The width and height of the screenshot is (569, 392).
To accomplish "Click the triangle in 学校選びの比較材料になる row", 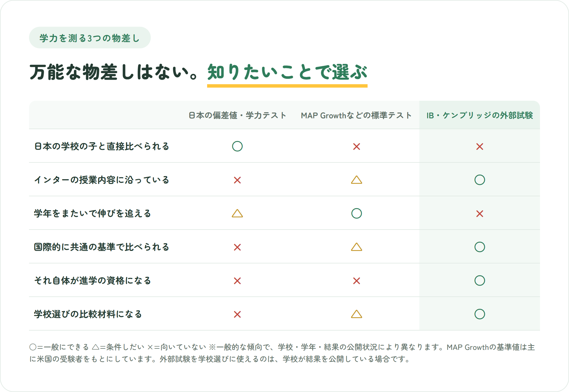I will pyautogui.click(x=356, y=314).
